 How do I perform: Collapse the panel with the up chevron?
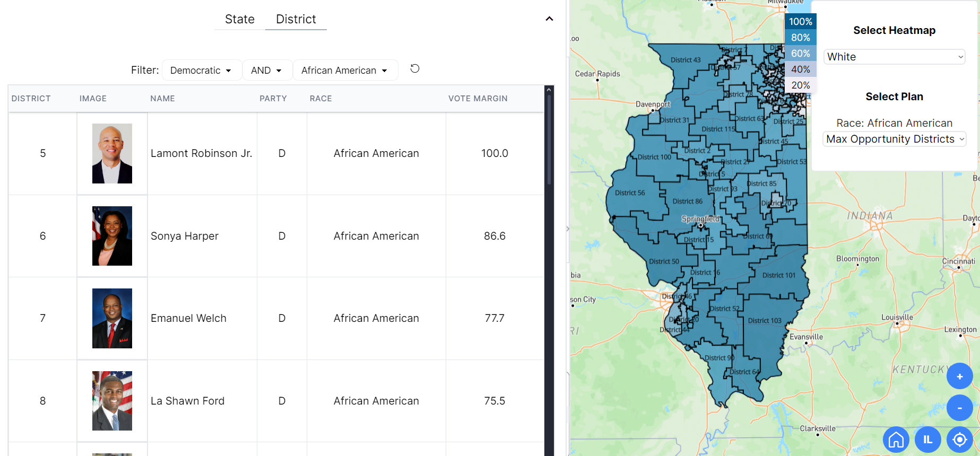click(549, 19)
